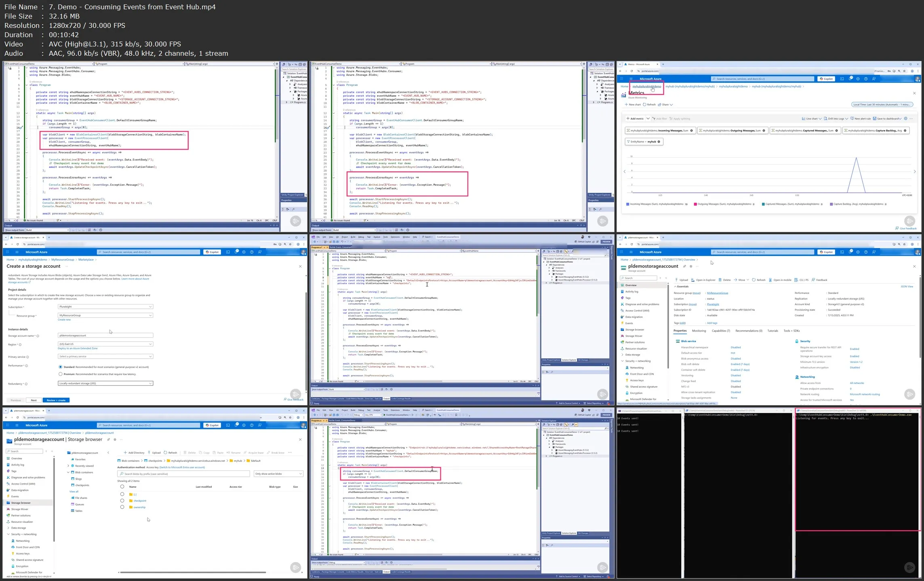The image size is (924, 581).
Task: Click horizontal scrollbar below blob list
Action: pos(193,572)
